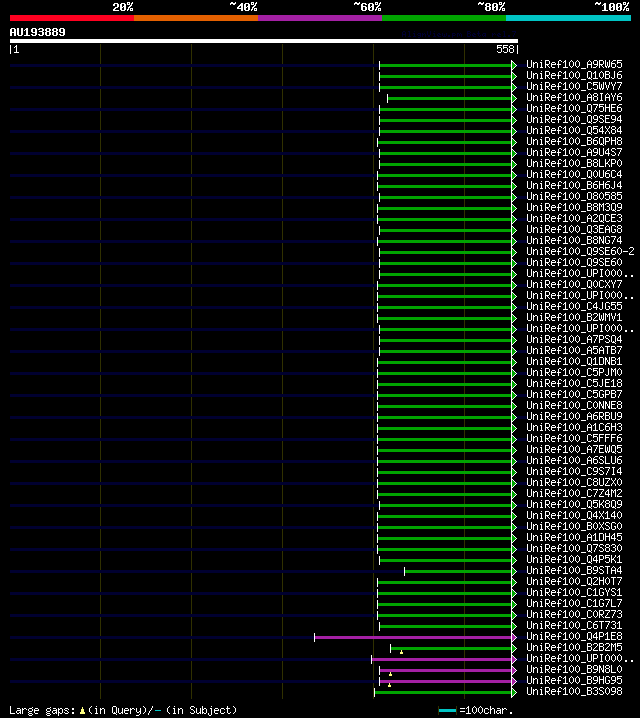
Task: Select the UniRef100_Q0CXY7 label
Action: [574, 284]
